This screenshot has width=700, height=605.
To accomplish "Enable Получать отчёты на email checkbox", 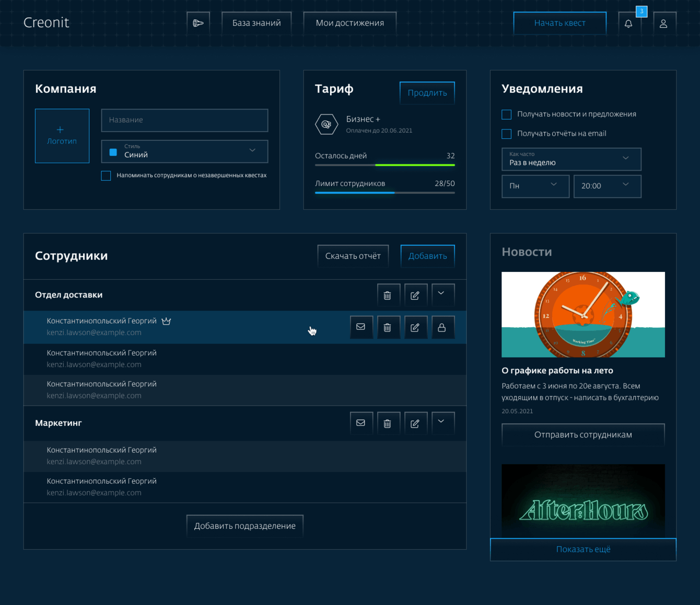I will coord(506,134).
